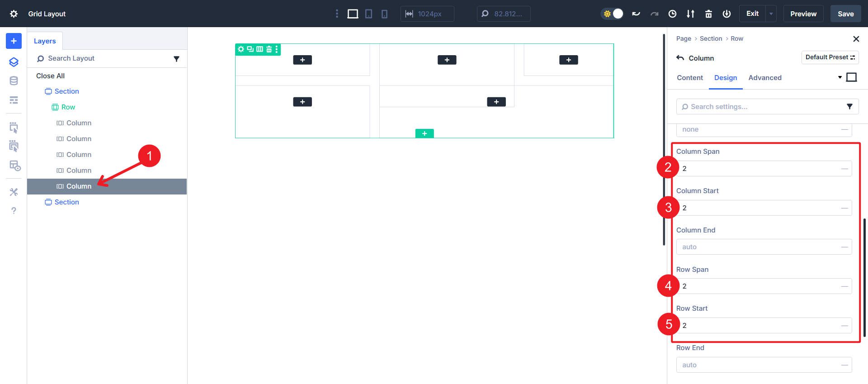Open the help question mark icon
The image size is (868, 384).
tap(14, 211)
